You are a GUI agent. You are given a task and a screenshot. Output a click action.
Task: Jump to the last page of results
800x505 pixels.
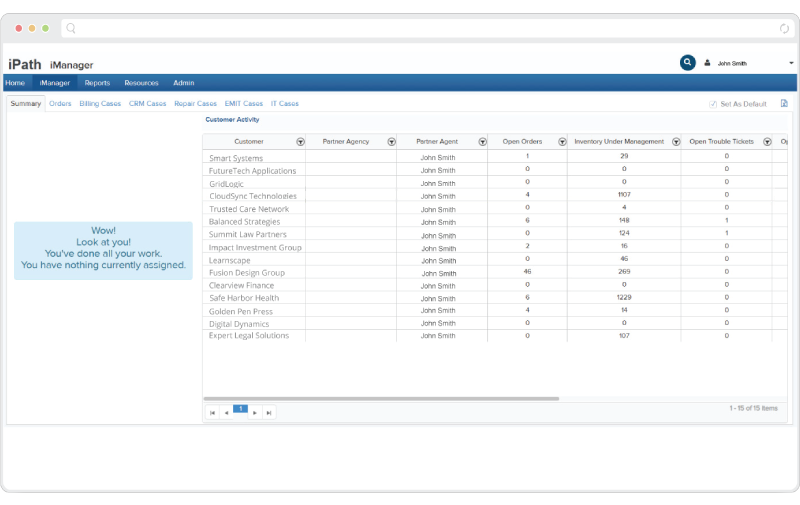point(269,412)
